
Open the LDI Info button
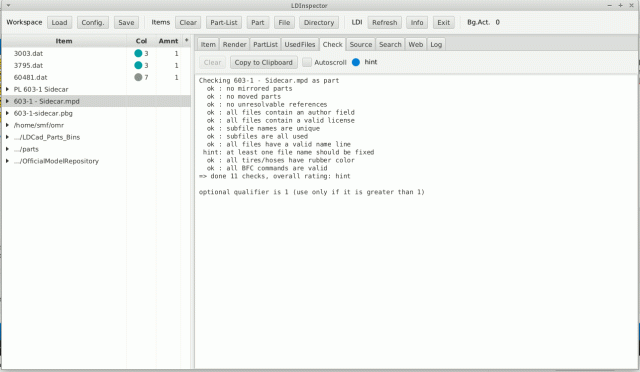pyautogui.click(x=417, y=22)
